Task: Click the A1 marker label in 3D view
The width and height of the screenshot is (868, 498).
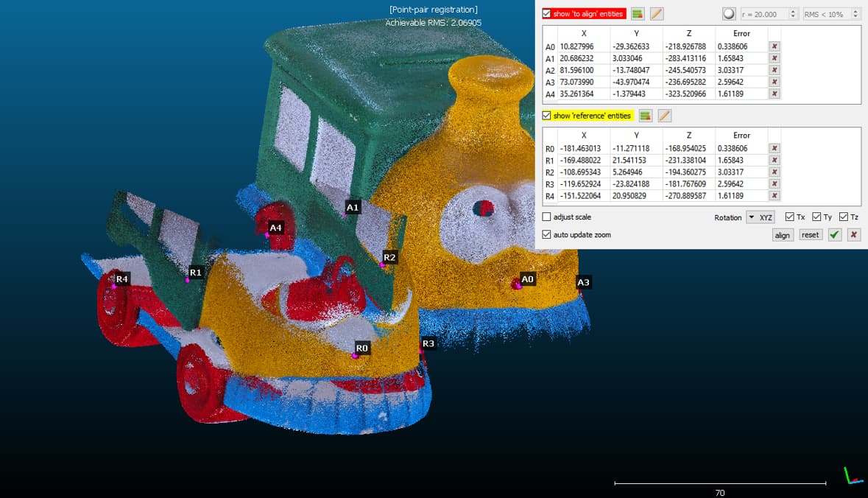Action: (353, 207)
